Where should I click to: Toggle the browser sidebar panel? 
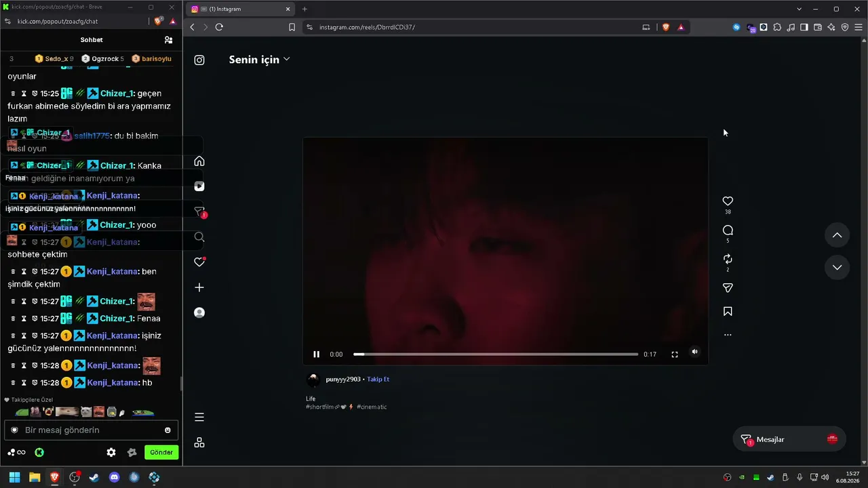pos(804,27)
